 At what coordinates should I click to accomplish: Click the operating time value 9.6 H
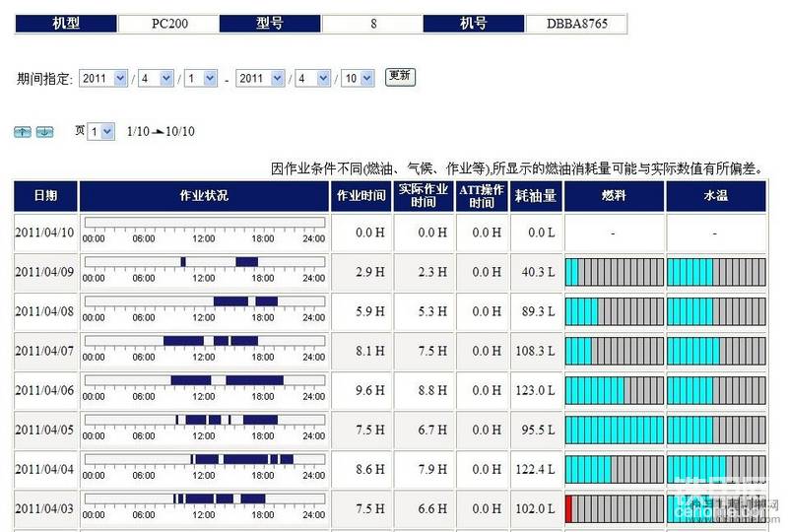pyautogui.click(x=370, y=391)
